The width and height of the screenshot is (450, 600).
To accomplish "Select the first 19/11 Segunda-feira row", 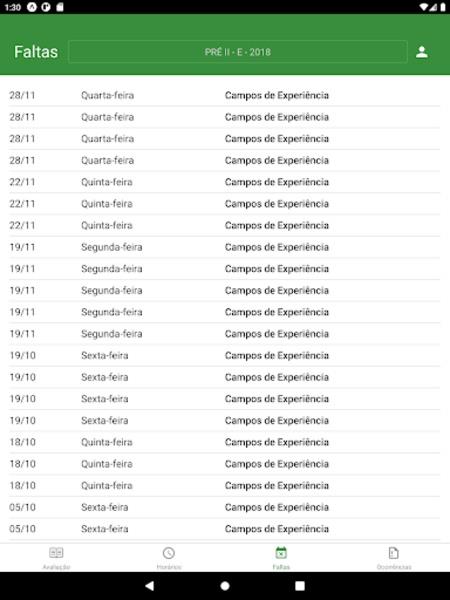I will point(225,247).
